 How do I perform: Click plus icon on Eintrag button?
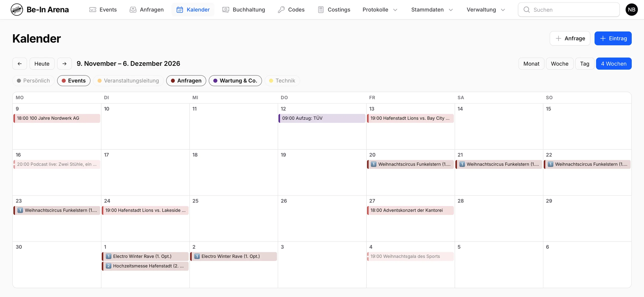pyautogui.click(x=603, y=39)
